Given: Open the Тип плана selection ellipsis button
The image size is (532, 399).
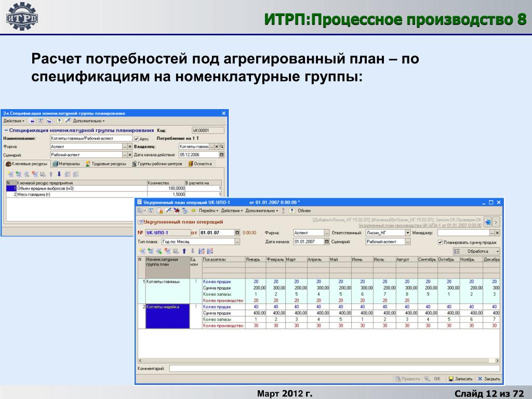Looking at the screenshot, I should 237,242.
